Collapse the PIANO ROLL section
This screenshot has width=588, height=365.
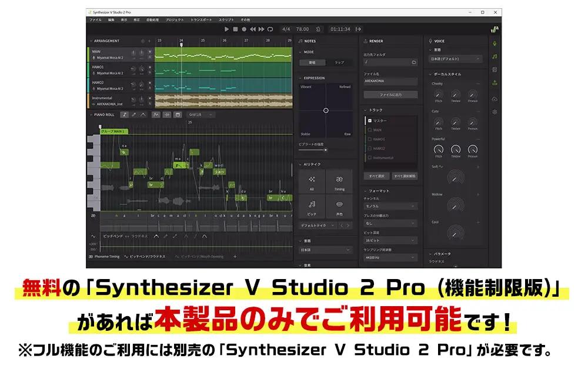click(x=91, y=115)
